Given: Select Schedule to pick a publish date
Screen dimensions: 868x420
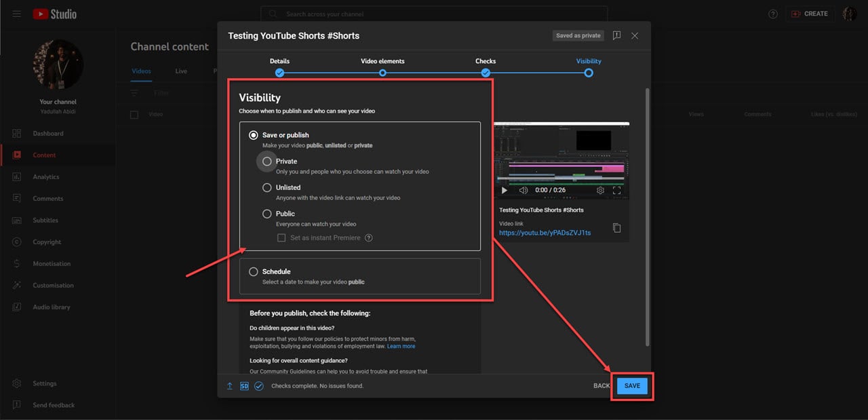Looking at the screenshot, I should pos(253,271).
